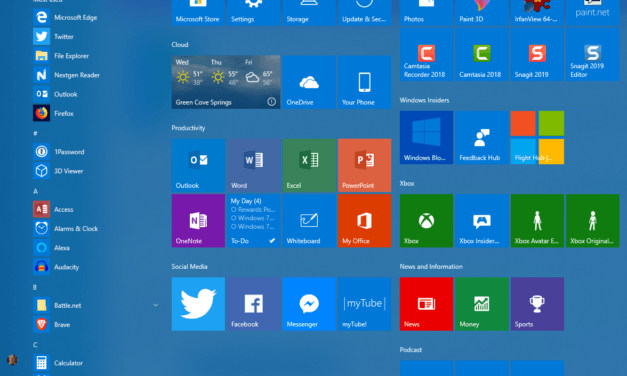Open Alarms & Clock app
627x376 pixels.
coord(66,228)
